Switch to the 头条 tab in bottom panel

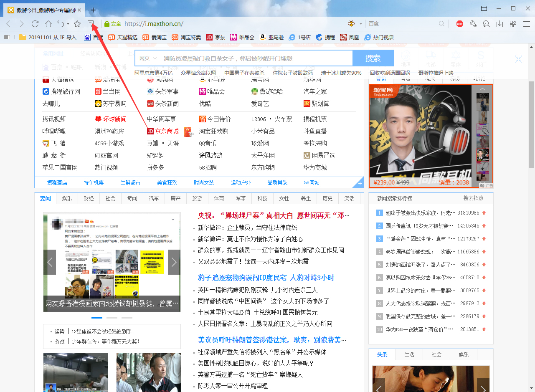pyautogui.click(x=382, y=354)
